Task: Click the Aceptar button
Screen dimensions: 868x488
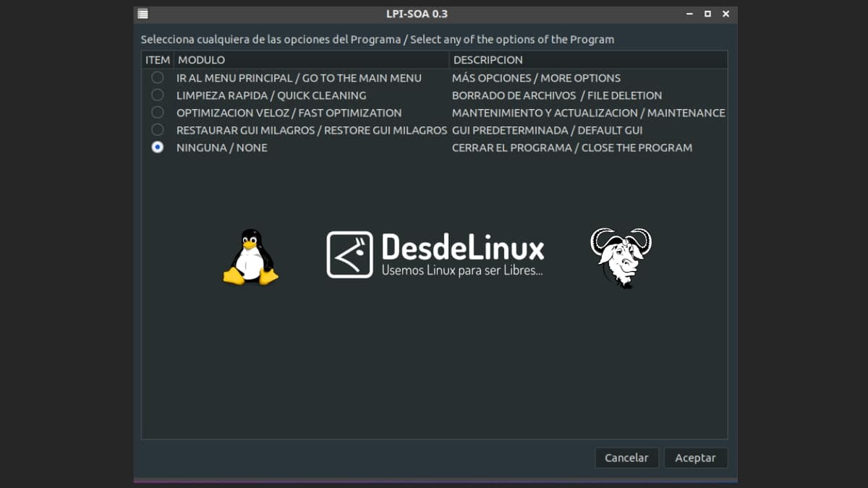Action: click(695, 458)
